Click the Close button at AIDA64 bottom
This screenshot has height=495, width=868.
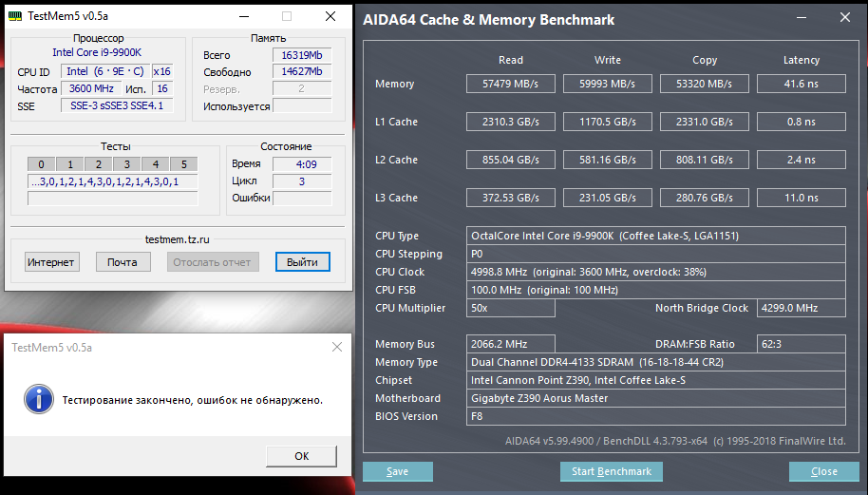[823, 471]
